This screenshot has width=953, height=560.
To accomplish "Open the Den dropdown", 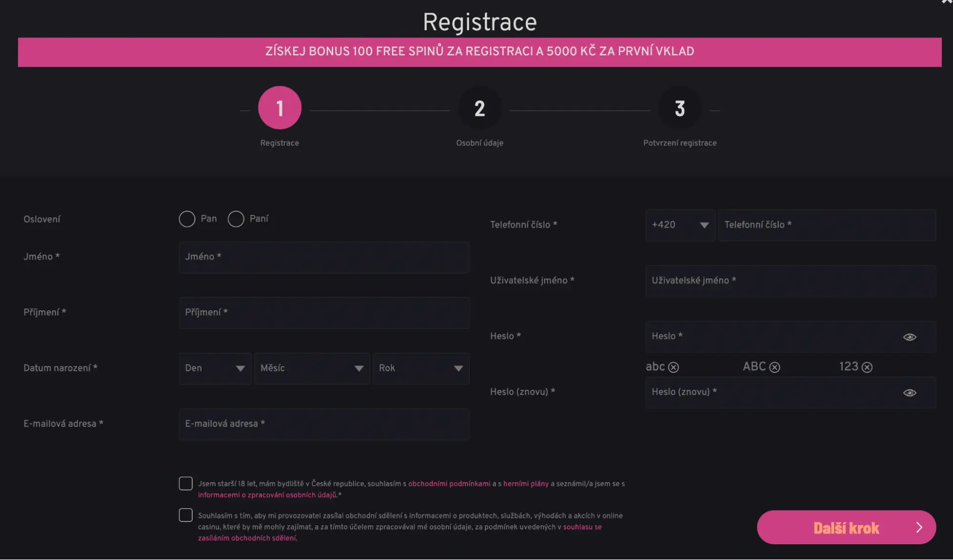I will 215,368.
